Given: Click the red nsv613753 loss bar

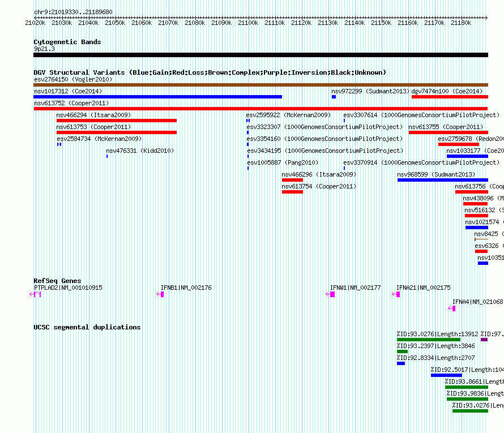Looking at the screenshot, I should [x=117, y=132].
